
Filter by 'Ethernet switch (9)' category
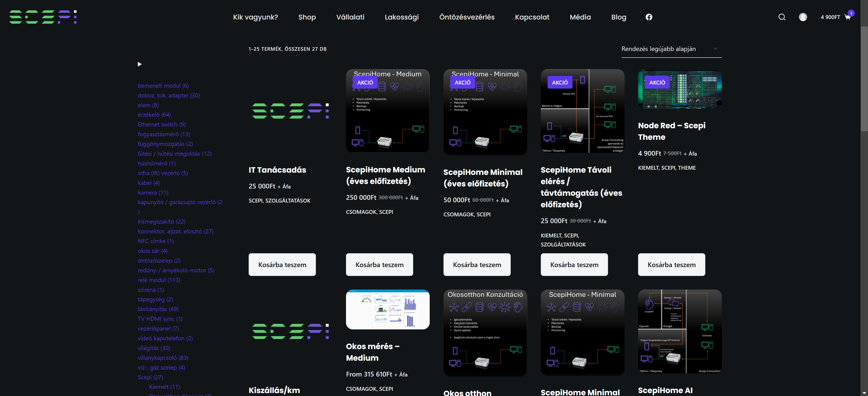coord(161,124)
